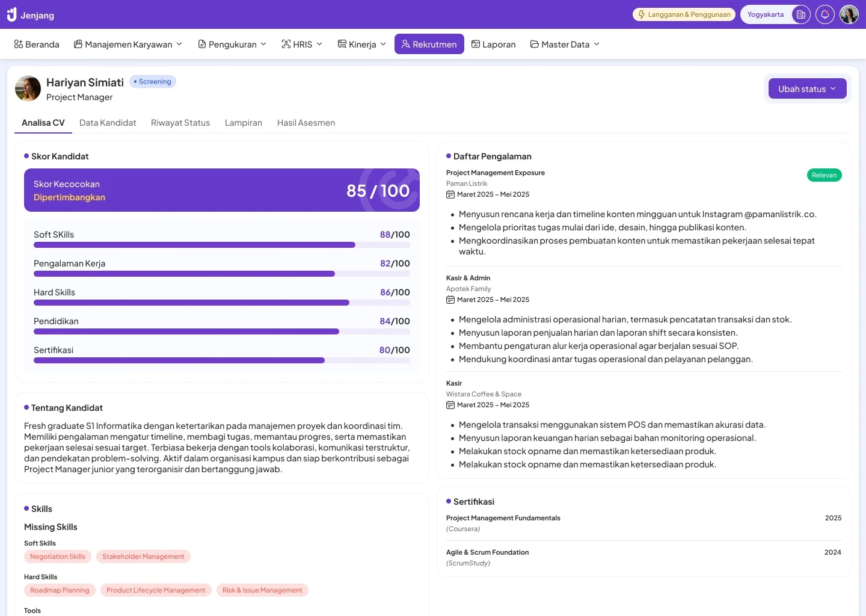Click the Jenjang logo icon
866x616 pixels.
click(11, 14)
